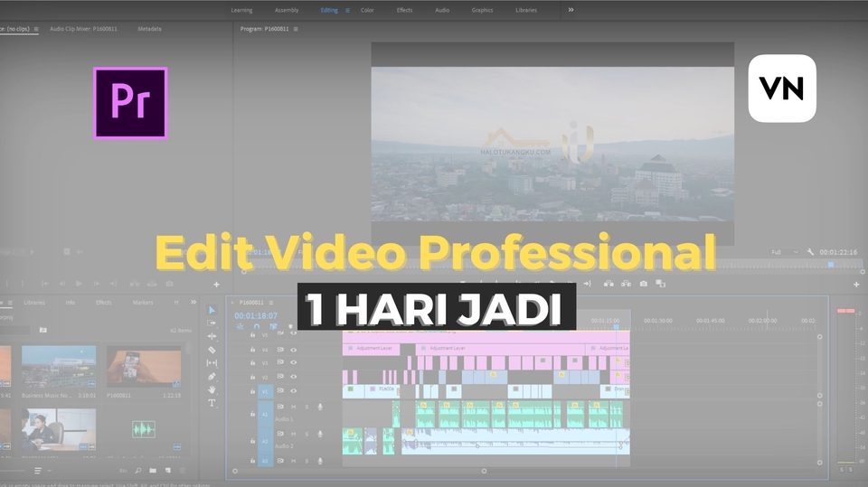Click Go to Out in Program monitor
The height and width of the screenshot is (487, 868).
coord(588,284)
